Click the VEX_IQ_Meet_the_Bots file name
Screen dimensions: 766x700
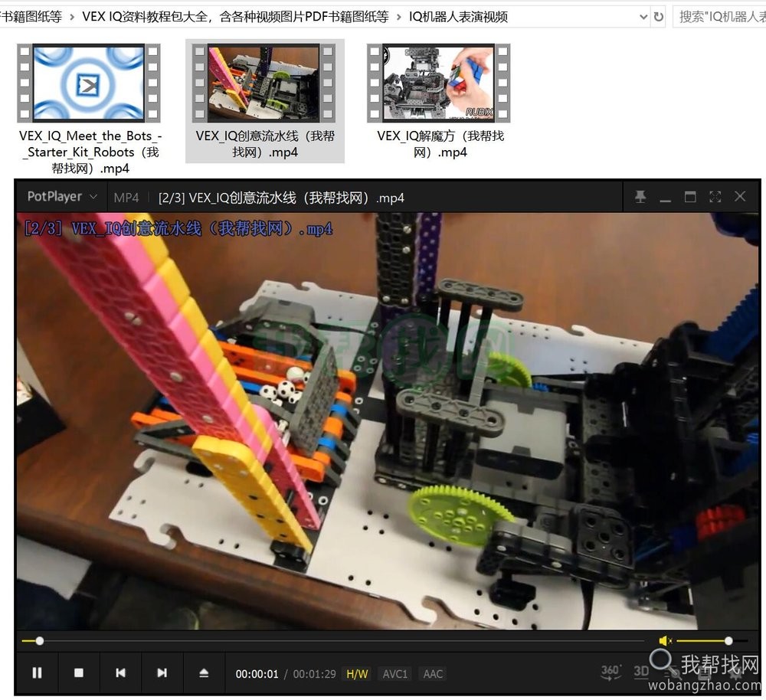(90, 152)
